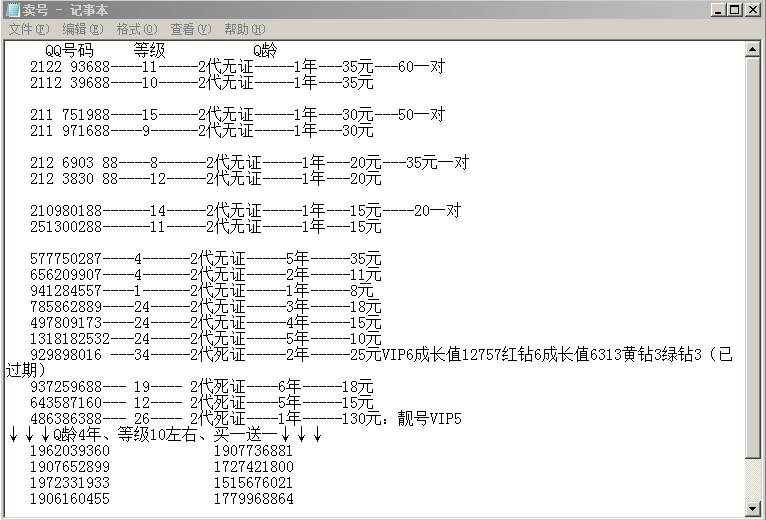Close the 卖号 Notepad window
The height and width of the screenshot is (520, 766).
tap(752, 10)
